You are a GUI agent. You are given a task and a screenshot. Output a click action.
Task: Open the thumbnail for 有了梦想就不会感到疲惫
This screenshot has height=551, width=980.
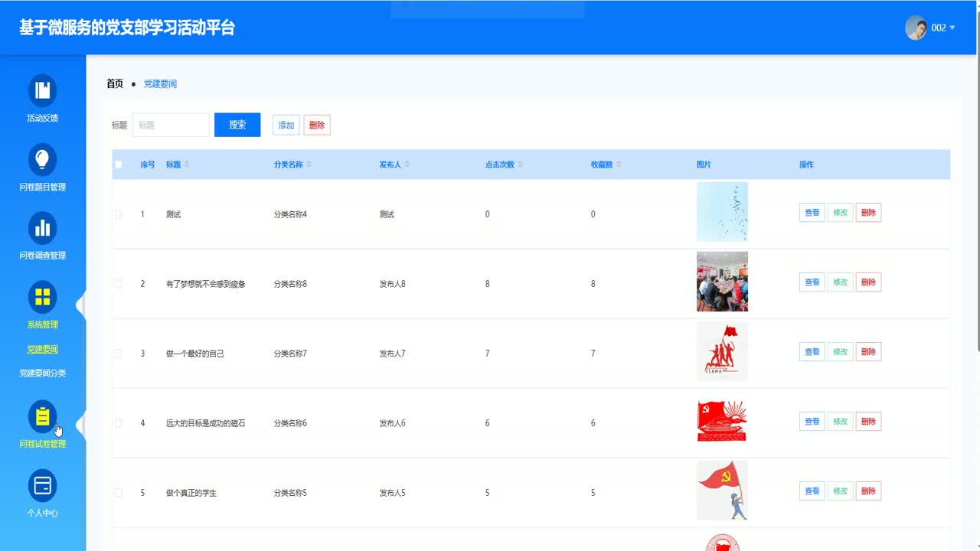point(722,282)
